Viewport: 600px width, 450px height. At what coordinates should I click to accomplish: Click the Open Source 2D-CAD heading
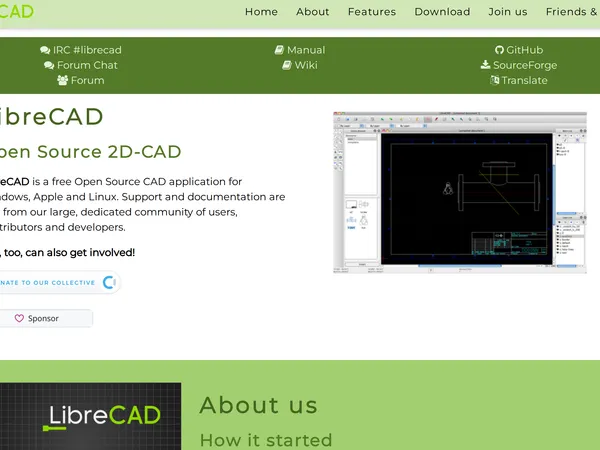click(x=90, y=152)
